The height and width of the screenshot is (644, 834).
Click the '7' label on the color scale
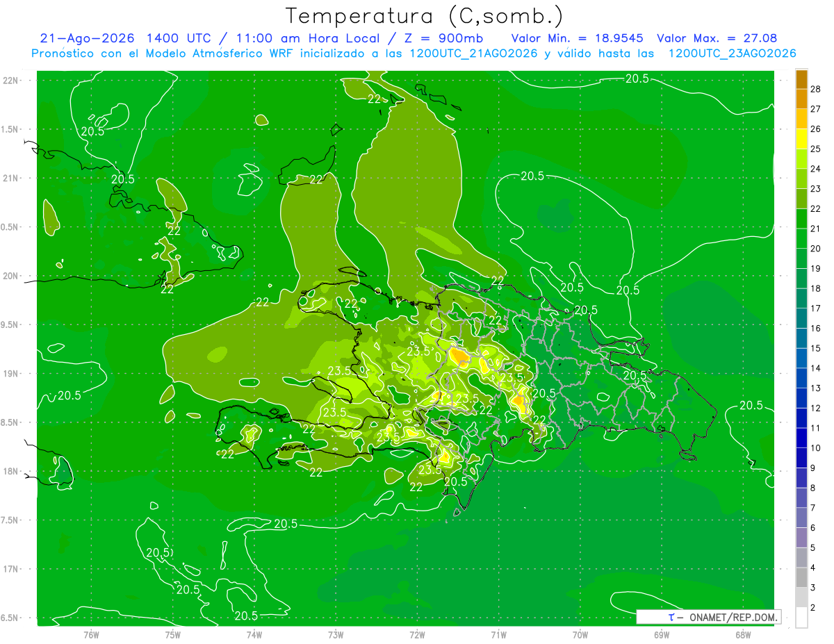[x=815, y=508]
